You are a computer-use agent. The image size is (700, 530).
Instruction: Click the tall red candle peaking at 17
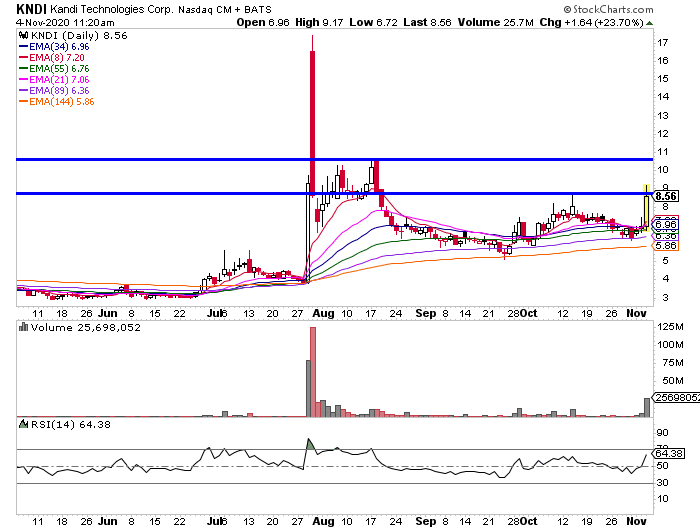pyautogui.click(x=312, y=116)
